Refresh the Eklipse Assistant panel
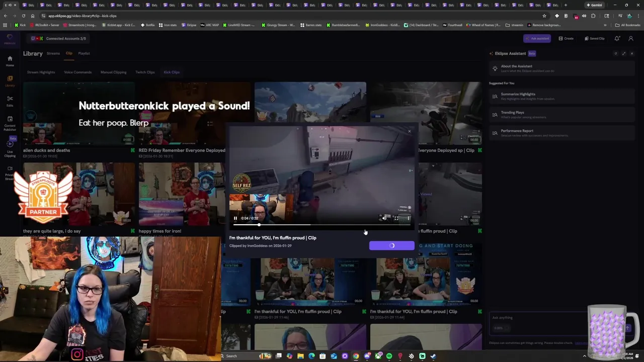644x362 pixels. [615, 54]
